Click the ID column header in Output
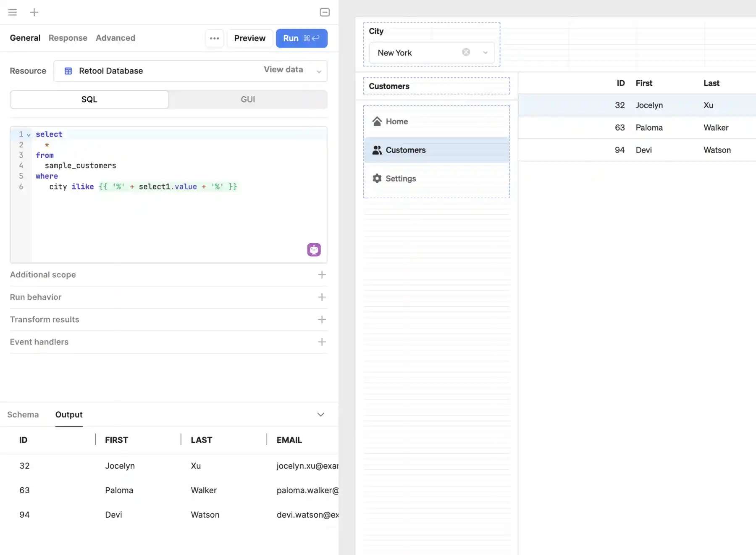Image resolution: width=756 pixels, height=555 pixels. [24, 440]
